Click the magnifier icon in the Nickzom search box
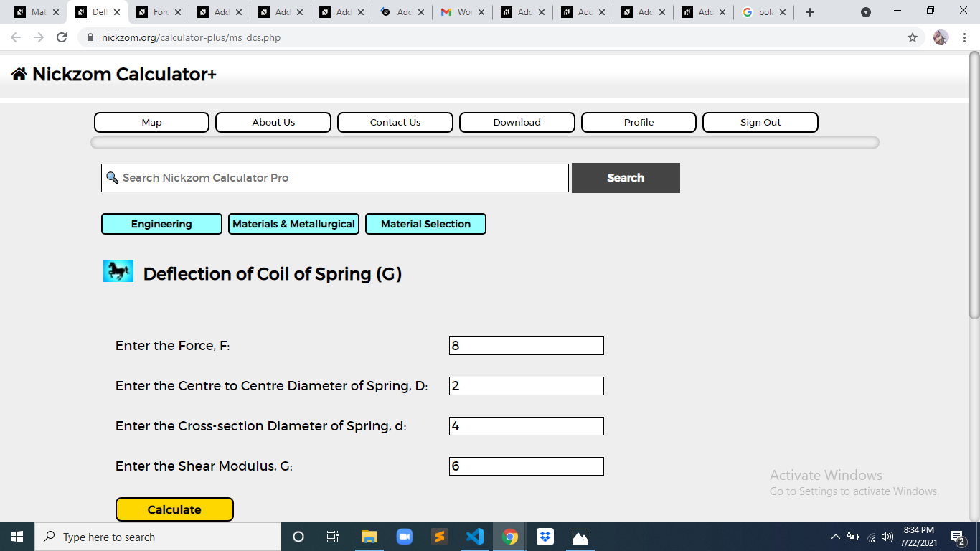The width and height of the screenshot is (980, 551). [112, 177]
